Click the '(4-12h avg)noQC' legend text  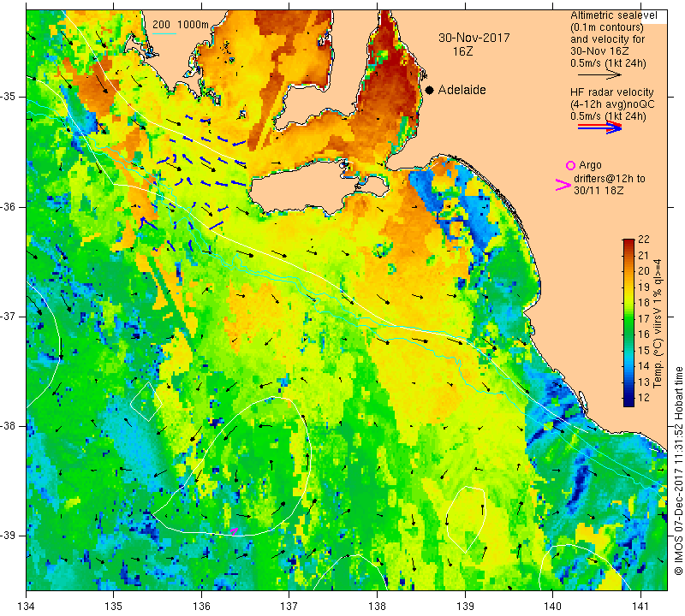pos(612,104)
